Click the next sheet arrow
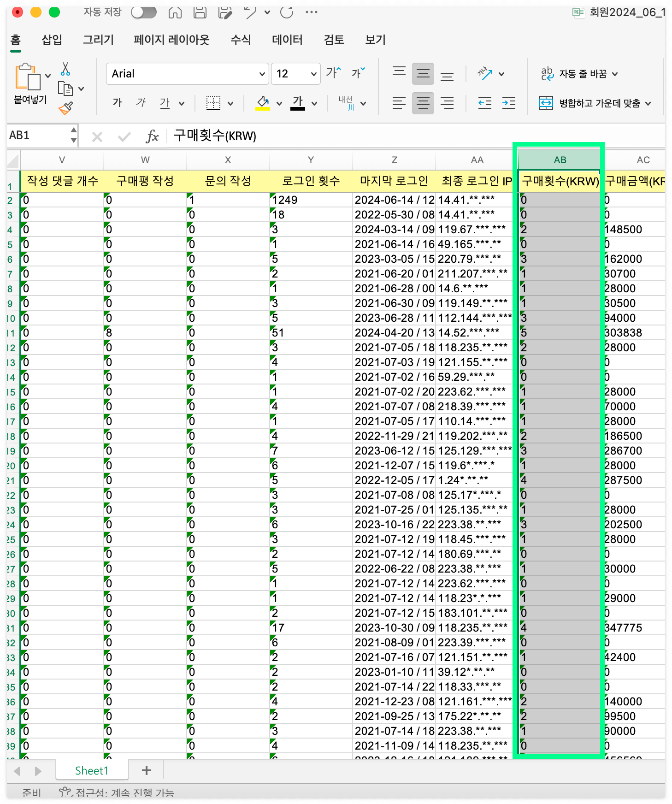The height and width of the screenshot is (804, 672). [x=38, y=770]
